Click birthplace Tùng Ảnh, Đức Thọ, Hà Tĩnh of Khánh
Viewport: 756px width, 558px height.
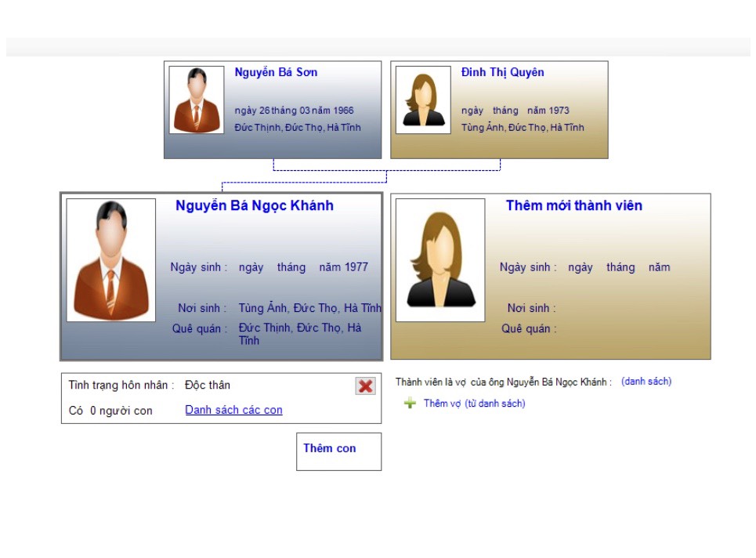tap(310, 308)
